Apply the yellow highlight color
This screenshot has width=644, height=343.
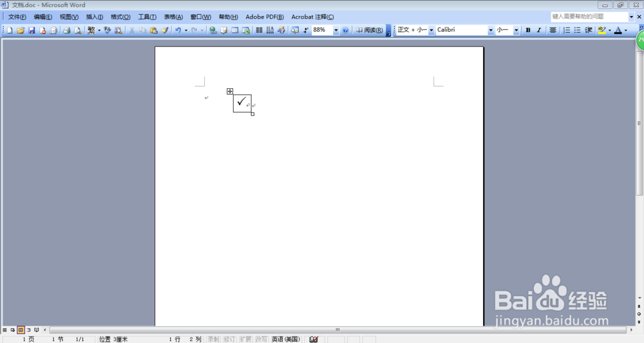pos(601,30)
